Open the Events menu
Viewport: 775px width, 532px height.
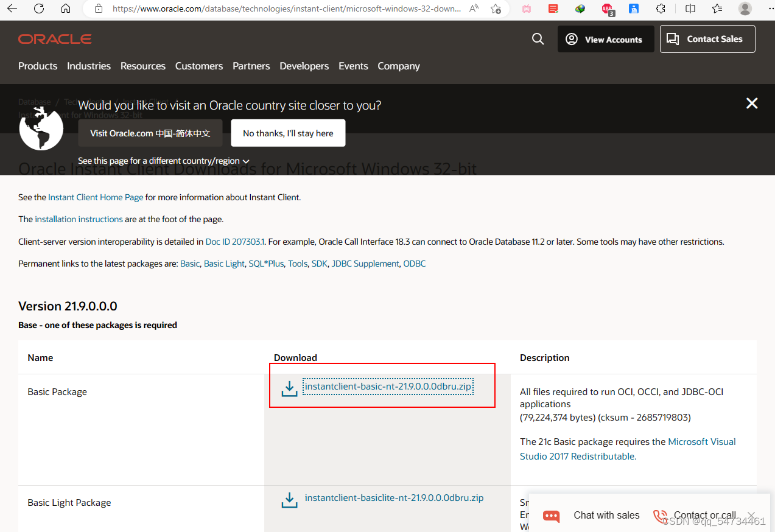point(354,66)
